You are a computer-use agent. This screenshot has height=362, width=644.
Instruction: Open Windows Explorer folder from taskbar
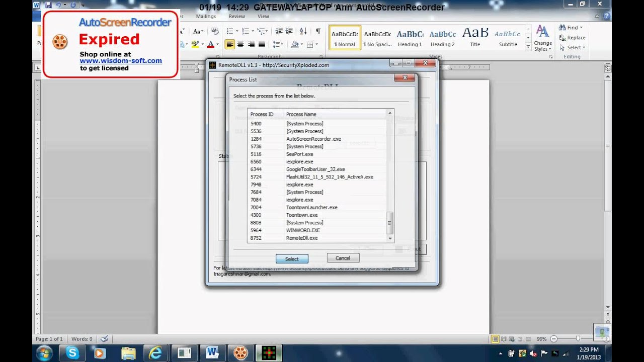(128, 353)
